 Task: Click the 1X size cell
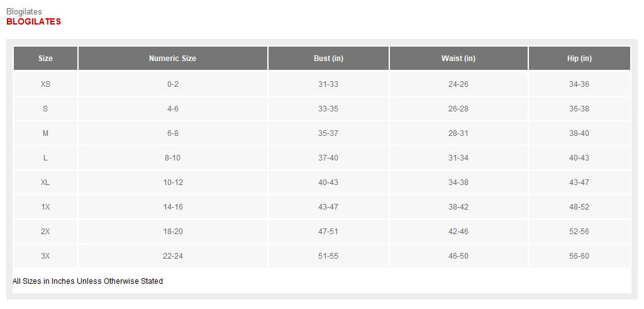pyautogui.click(x=45, y=207)
